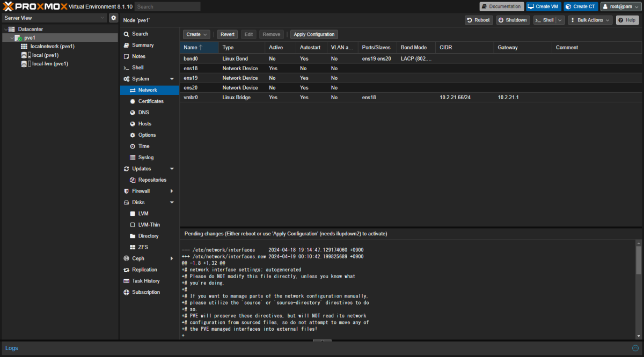Screen dimensions: 644x357
Task: Expand the Ceph section arrow
Action: point(172,258)
